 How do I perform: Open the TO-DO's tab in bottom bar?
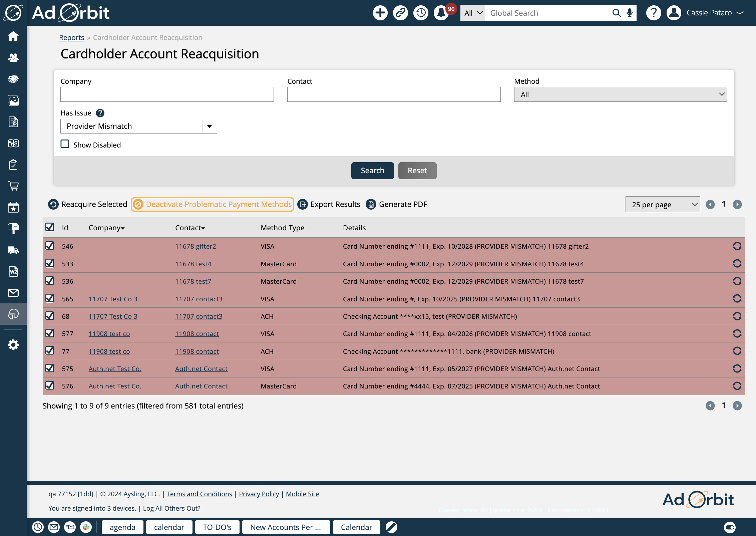(217, 527)
